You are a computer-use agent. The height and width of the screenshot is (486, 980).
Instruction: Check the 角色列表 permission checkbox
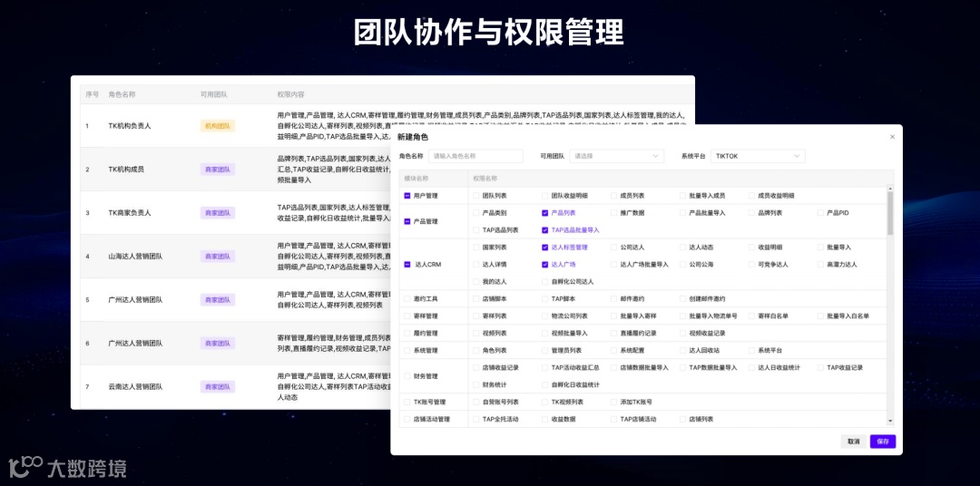coord(476,350)
